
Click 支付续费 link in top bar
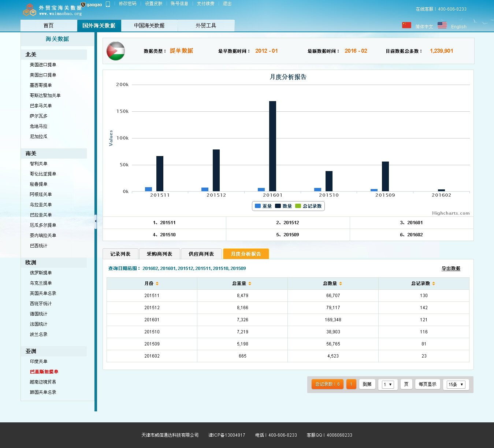pyautogui.click(x=205, y=4)
